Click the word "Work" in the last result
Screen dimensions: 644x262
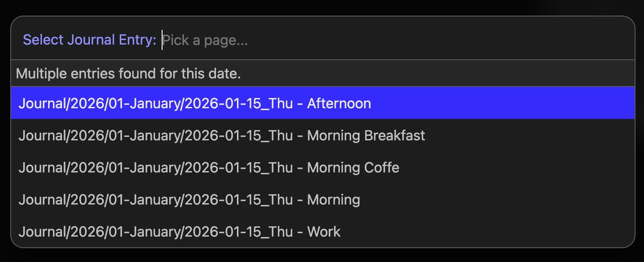324,232
